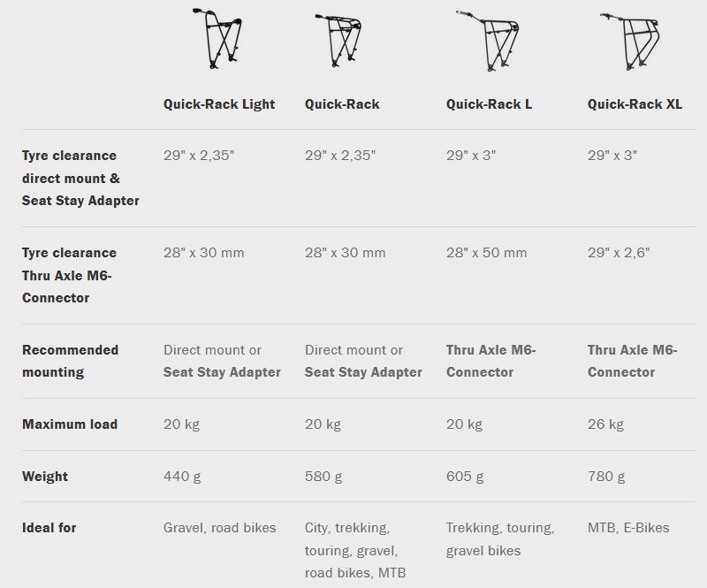Click the MTB, E-Bikes text
This screenshot has width=707, height=588.
point(628,528)
